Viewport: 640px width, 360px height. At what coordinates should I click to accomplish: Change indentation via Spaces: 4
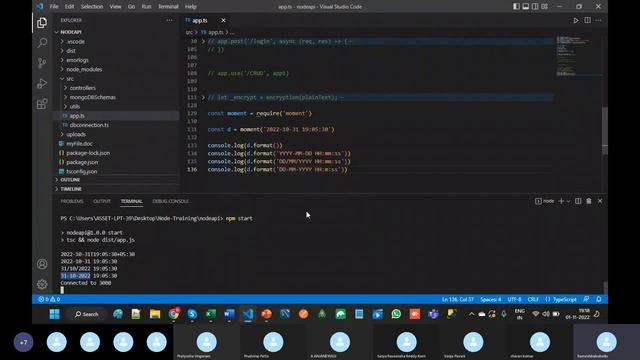(x=491, y=299)
